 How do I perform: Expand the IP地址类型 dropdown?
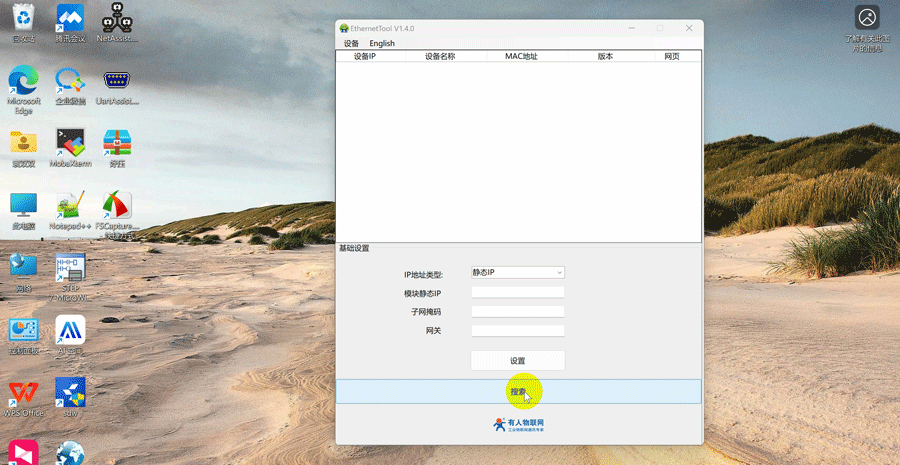point(517,273)
